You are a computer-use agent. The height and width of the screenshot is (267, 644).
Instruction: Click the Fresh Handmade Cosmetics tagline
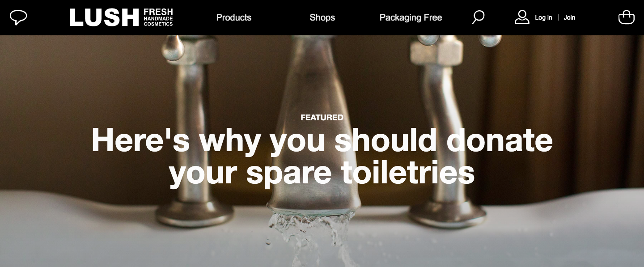pyautogui.click(x=158, y=17)
